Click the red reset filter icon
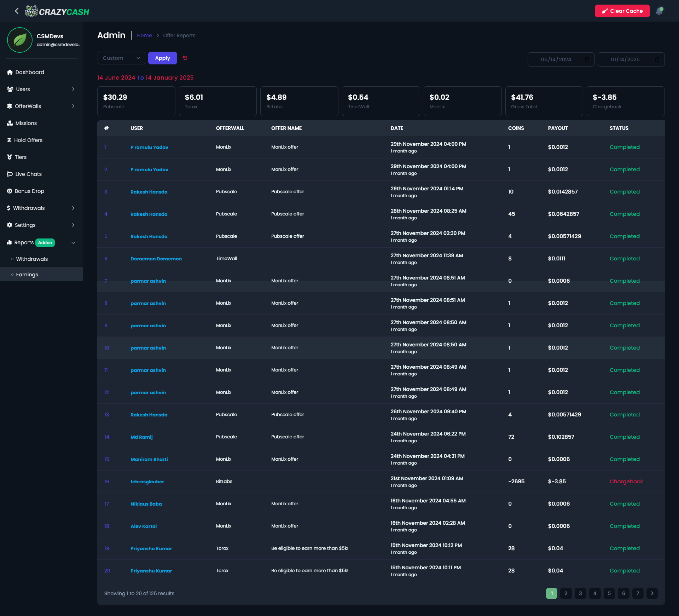Image resolution: width=679 pixels, height=616 pixels. click(x=185, y=58)
